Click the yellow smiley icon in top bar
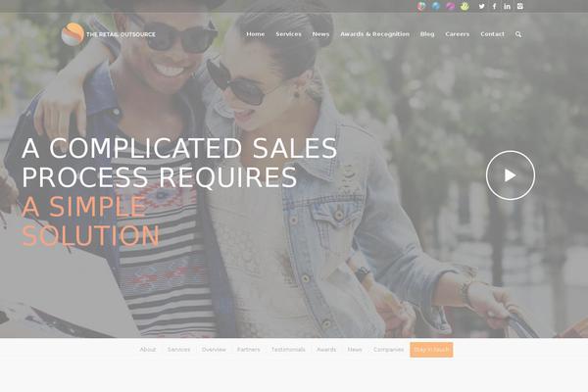The width and height of the screenshot is (588, 392). (465, 7)
